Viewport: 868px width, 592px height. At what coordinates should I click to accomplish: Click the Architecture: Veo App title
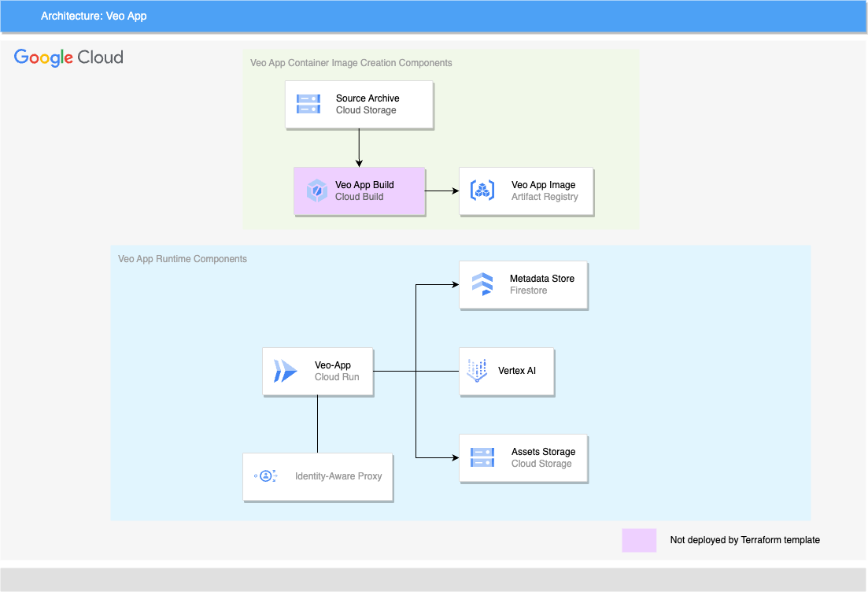click(x=94, y=16)
